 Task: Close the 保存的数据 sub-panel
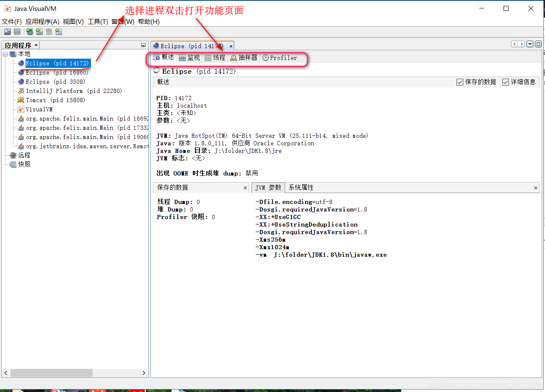pyautogui.click(x=245, y=188)
